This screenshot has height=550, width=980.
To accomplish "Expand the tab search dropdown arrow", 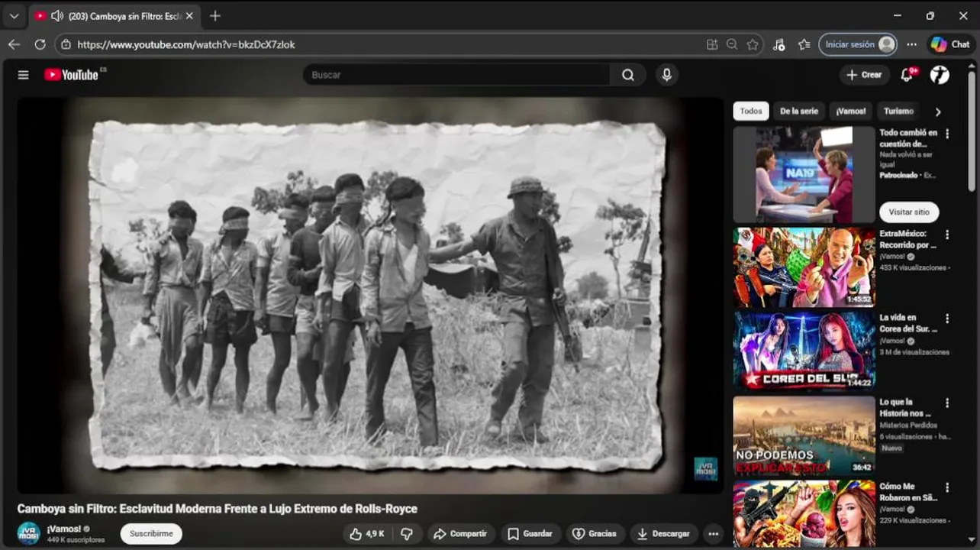I will coord(14,15).
